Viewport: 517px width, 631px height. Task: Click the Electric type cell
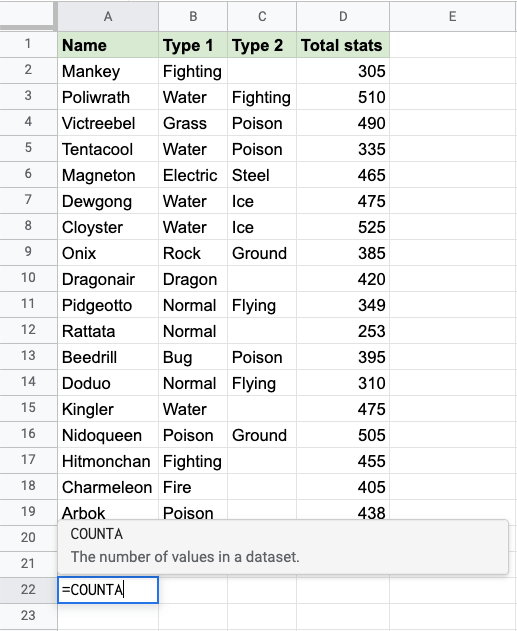[193, 175]
